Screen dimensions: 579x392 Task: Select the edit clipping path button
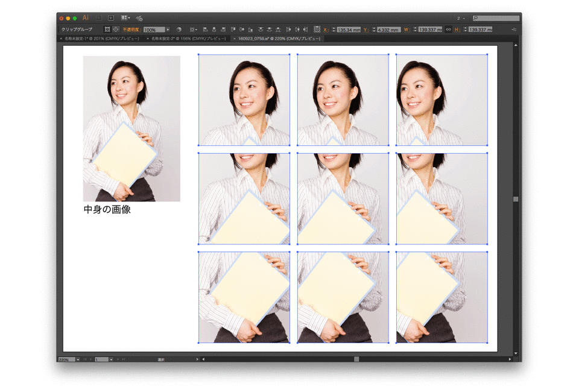coord(107,29)
